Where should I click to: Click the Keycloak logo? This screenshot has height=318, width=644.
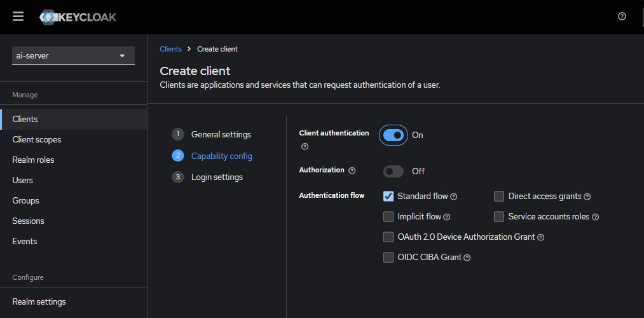coord(78,17)
